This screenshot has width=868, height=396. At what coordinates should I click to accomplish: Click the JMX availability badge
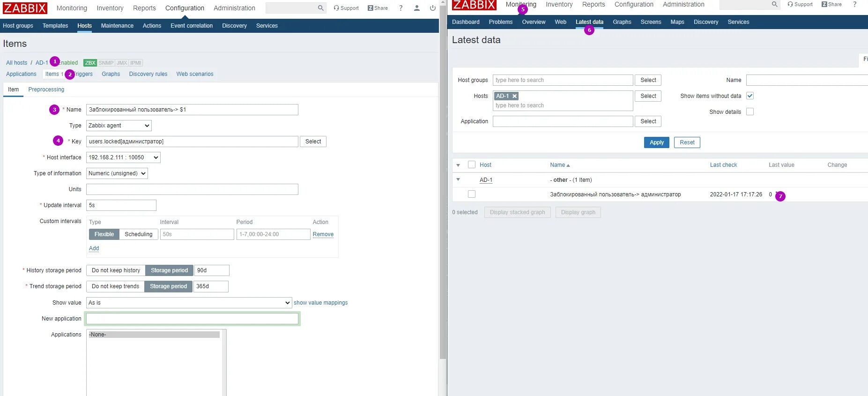click(x=122, y=63)
